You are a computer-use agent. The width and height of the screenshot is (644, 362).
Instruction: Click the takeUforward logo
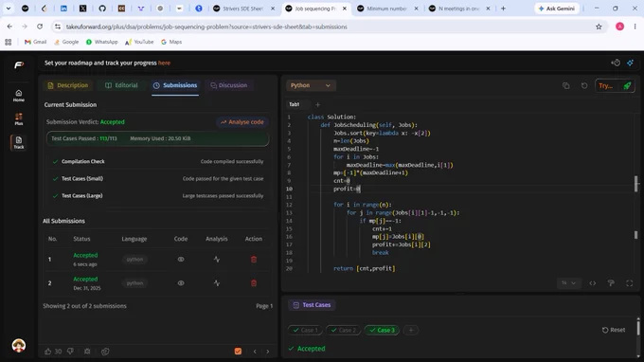19,65
